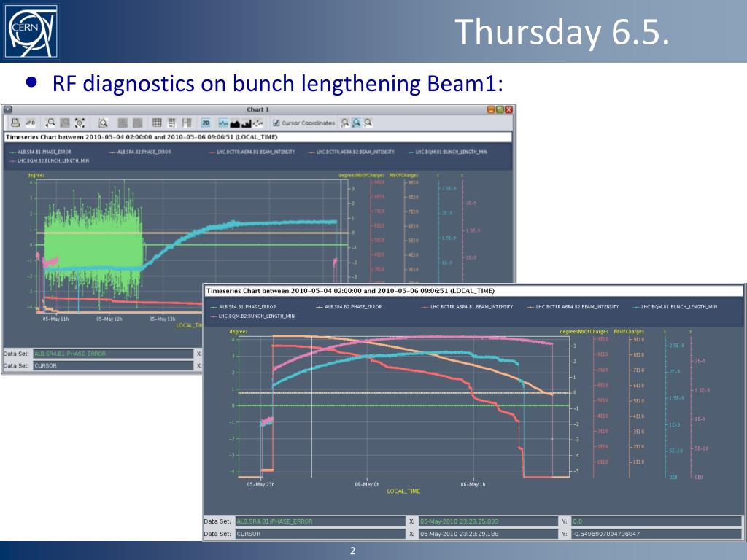Screen dimensions: 747x560
Task: Select ALB.SR4.B2:PHASE_ERROR legend in back window
Action: point(140,152)
